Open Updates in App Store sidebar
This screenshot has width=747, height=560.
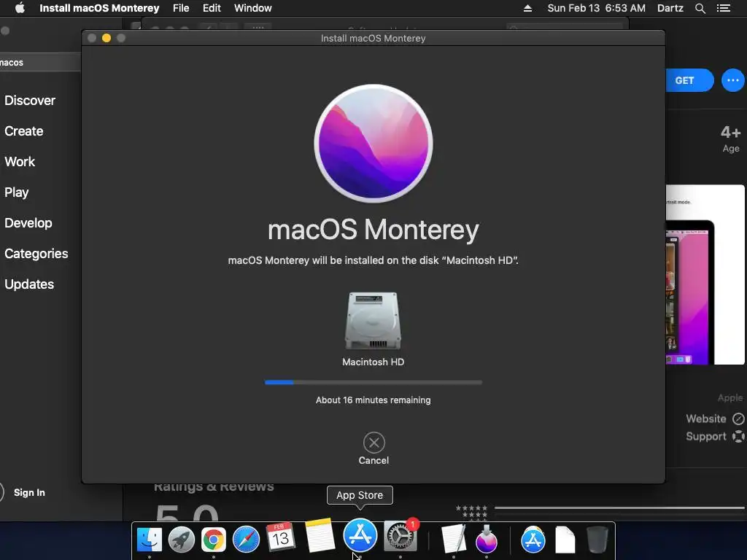click(x=29, y=284)
